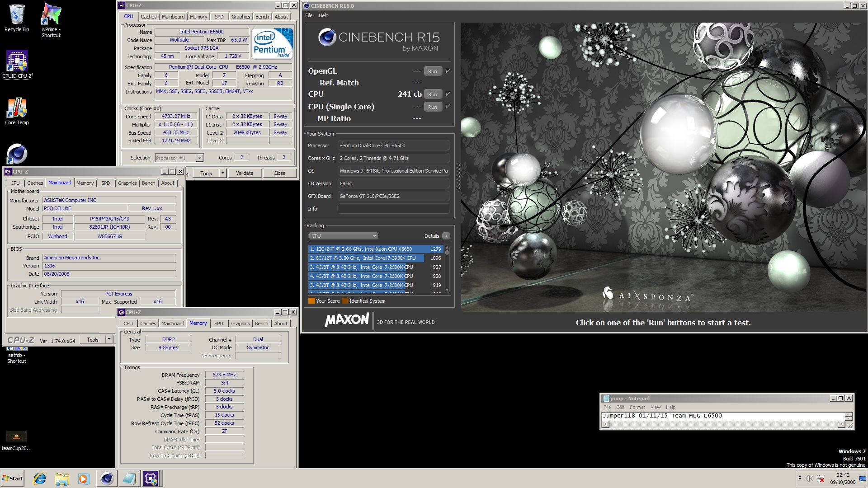Open About tab in Memory CPU-Z window
Screen dimensions: 868x488
coord(281,324)
